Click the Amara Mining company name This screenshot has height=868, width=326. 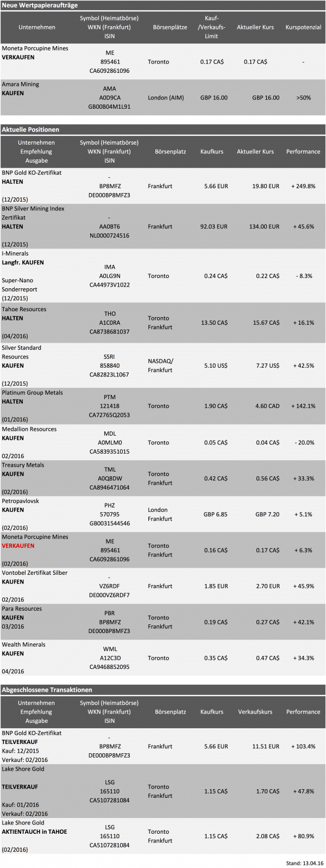(x=21, y=84)
